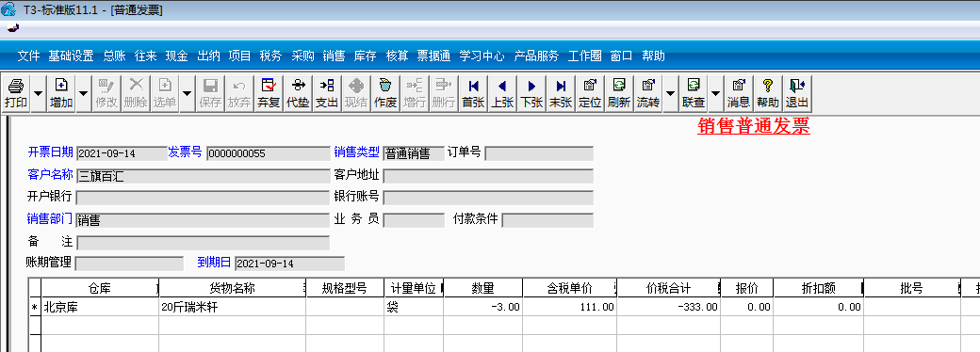The image size is (980, 352).
Task: Open the 学习中心 menu
Action: pos(482,56)
